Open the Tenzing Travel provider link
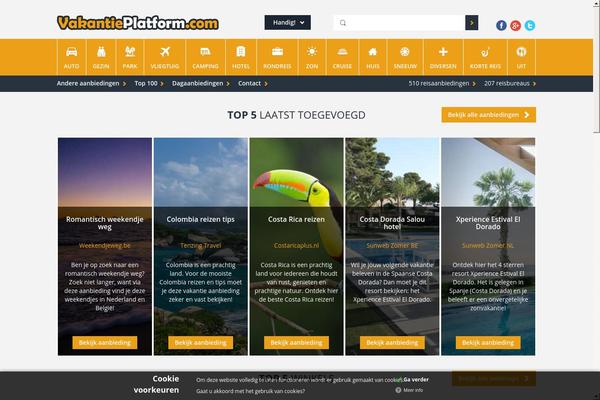 (201, 246)
